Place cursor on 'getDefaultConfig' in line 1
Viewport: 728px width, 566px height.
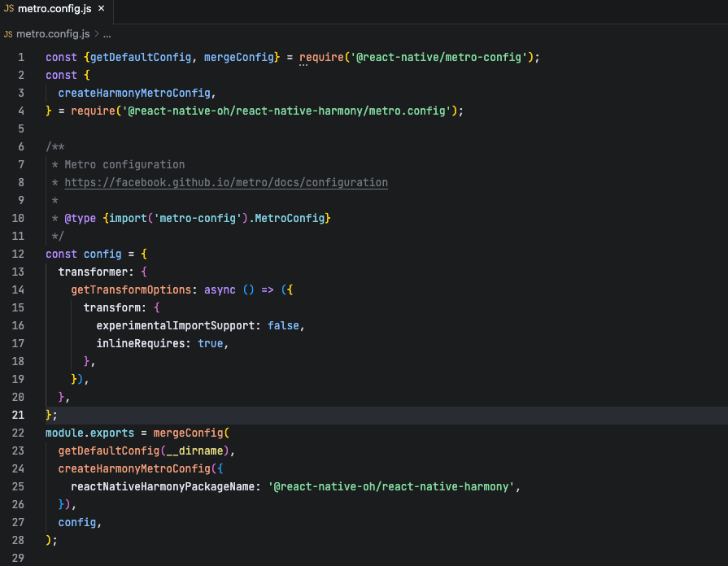click(x=141, y=57)
